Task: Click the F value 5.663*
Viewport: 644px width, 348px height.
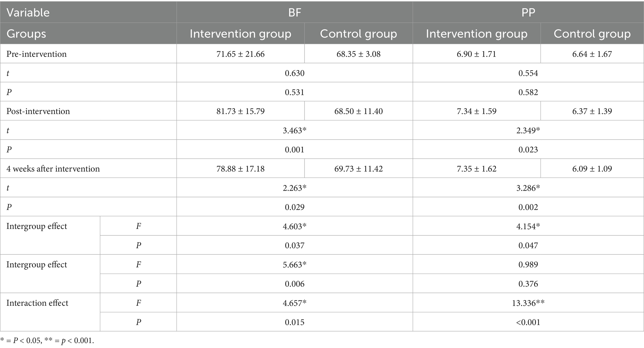Action: (295, 265)
